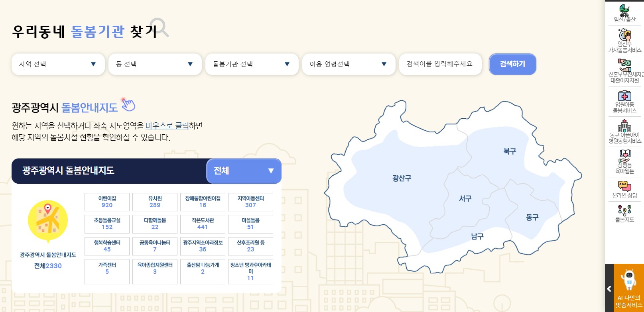Click the 온라인 상담 chat bubble icon
Screen dimensions: 644x312
coord(624,186)
